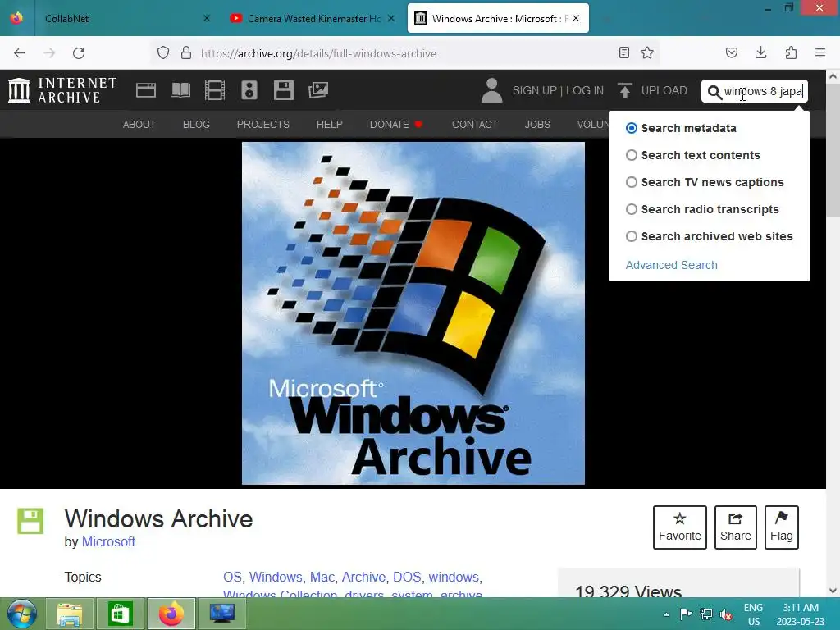Viewport: 840px width, 630px height.
Task: Click the UPLOAD link text
Action: (x=664, y=90)
